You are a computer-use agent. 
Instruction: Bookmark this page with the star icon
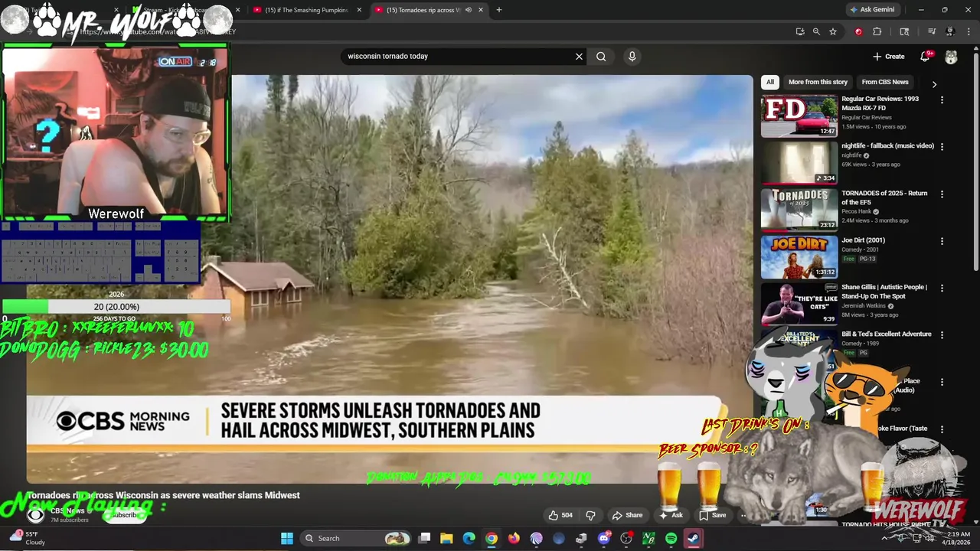[x=832, y=31]
